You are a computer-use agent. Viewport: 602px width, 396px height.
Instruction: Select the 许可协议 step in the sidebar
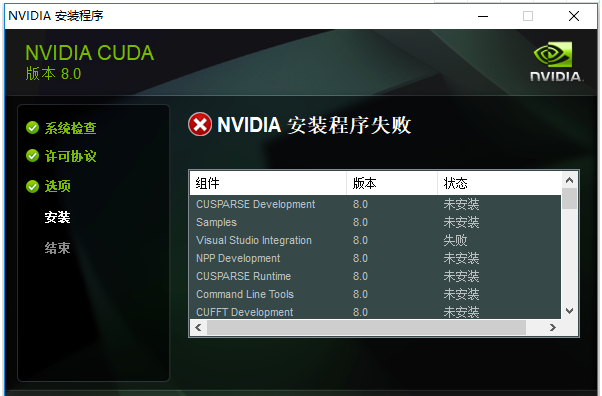click(x=71, y=156)
